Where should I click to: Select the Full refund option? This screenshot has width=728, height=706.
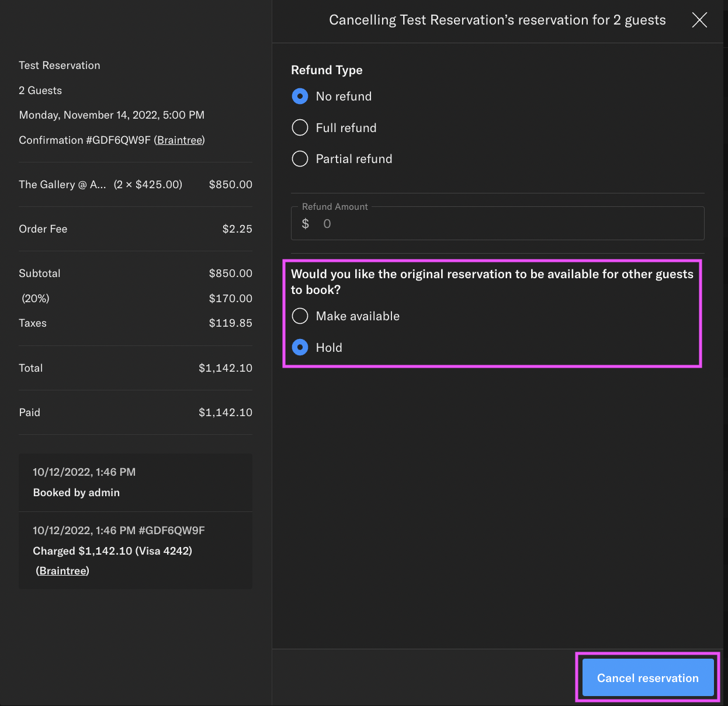300,127
